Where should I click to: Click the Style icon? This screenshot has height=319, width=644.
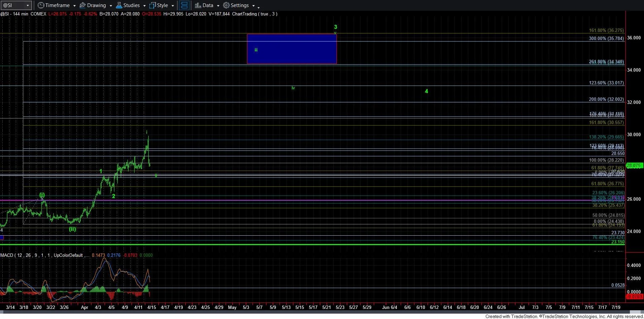coord(152,5)
